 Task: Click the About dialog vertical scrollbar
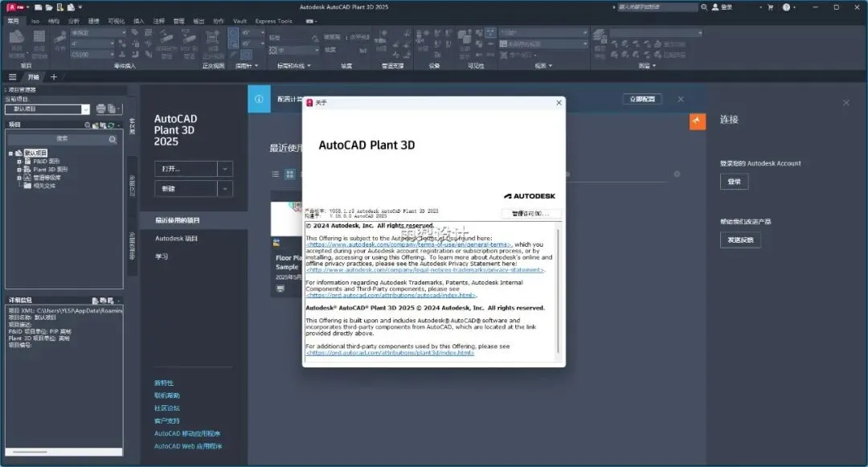[558, 292]
